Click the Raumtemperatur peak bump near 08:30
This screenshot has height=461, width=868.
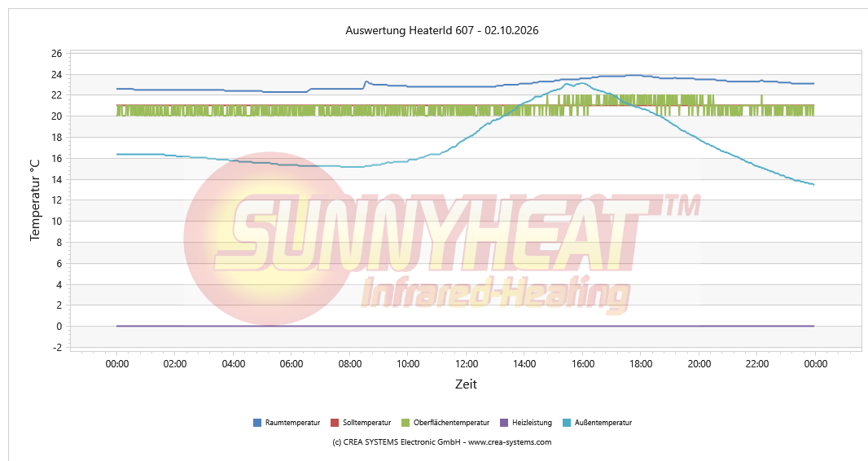click(x=366, y=82)
